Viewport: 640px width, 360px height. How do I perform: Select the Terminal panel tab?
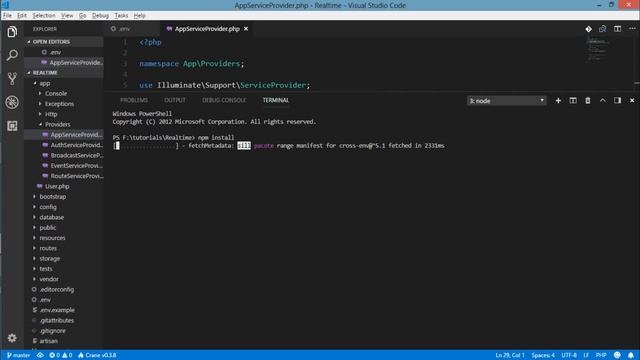point(276,100)
